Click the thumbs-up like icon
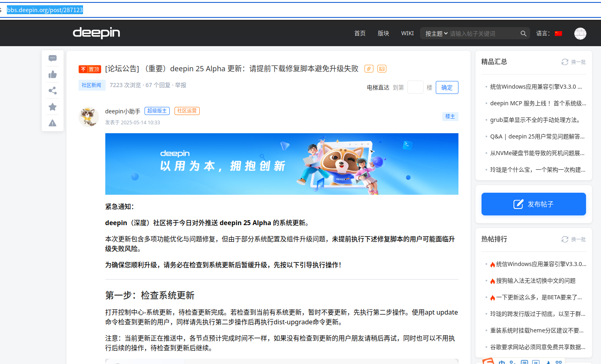 point(53,75)
